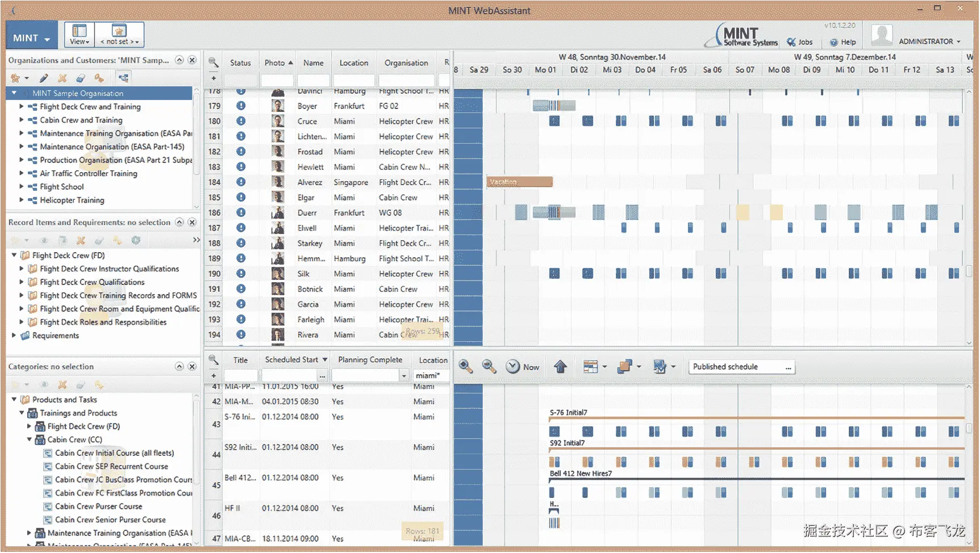
Task: Click the pencil edit icon in Organizations panel
Action: [44, 78]
